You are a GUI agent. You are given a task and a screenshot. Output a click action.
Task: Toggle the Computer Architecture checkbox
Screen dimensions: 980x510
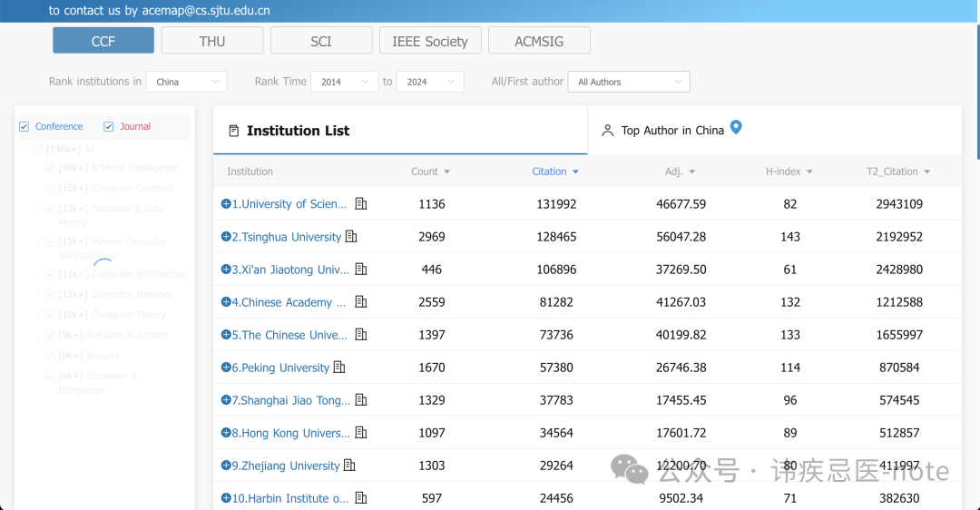click(x=50, y=274)
